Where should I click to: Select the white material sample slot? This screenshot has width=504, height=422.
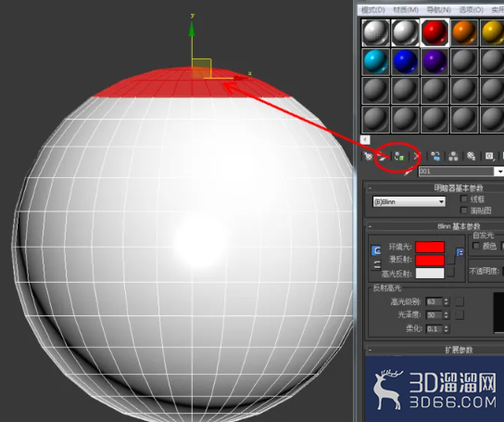[x=405, y=32]
